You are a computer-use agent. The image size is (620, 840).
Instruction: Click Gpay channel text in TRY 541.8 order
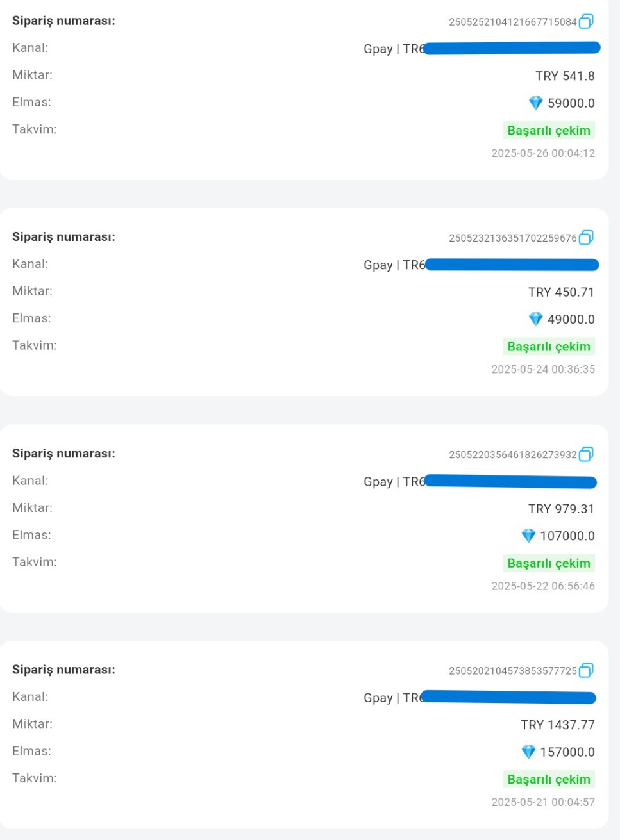pos(394,49)
